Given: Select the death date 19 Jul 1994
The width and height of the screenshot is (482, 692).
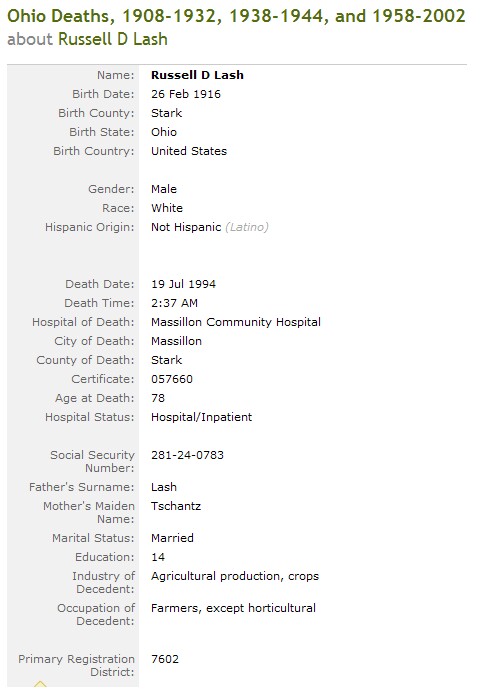Looking at the screenshot, I should [x=183, y=284].
